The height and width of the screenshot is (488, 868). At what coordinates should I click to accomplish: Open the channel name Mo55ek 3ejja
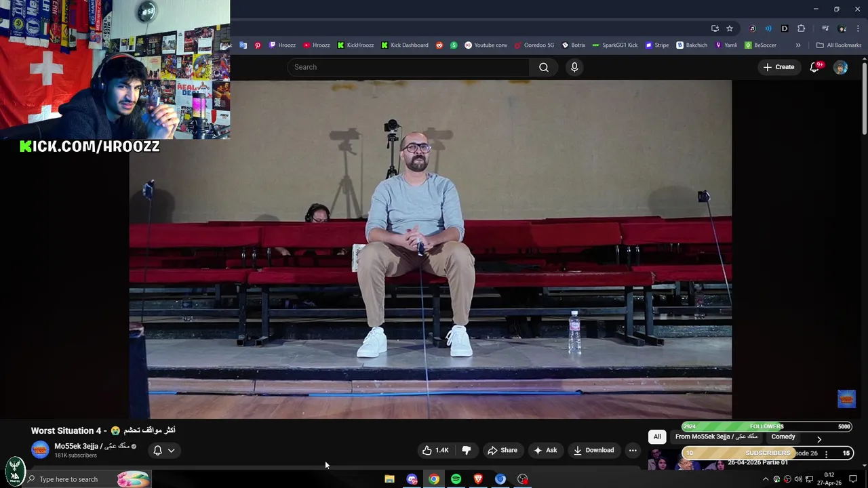click(x=92, y=446)
